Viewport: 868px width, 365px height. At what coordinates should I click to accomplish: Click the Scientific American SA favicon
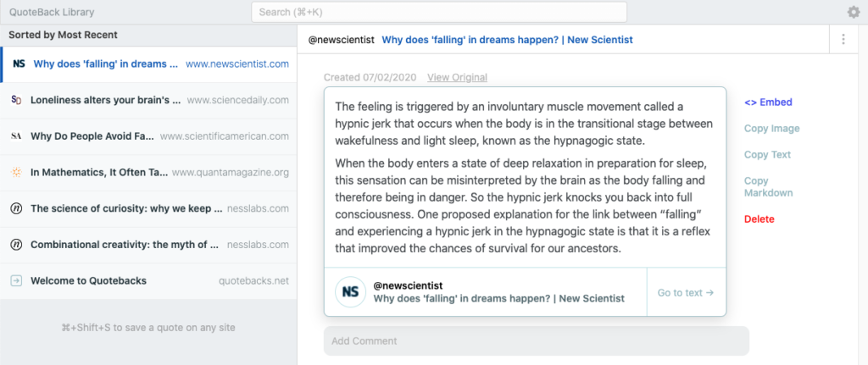(x=16, y=136)
